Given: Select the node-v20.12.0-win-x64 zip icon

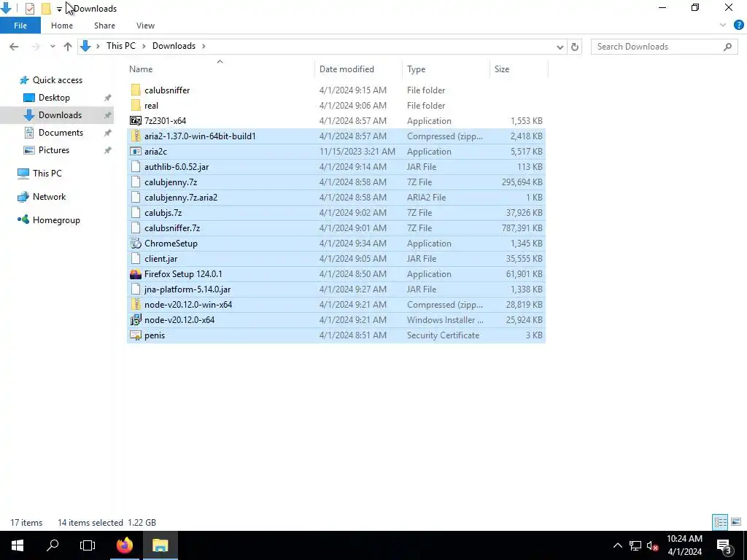Looking at the screenshot, I should coord(136,304).
